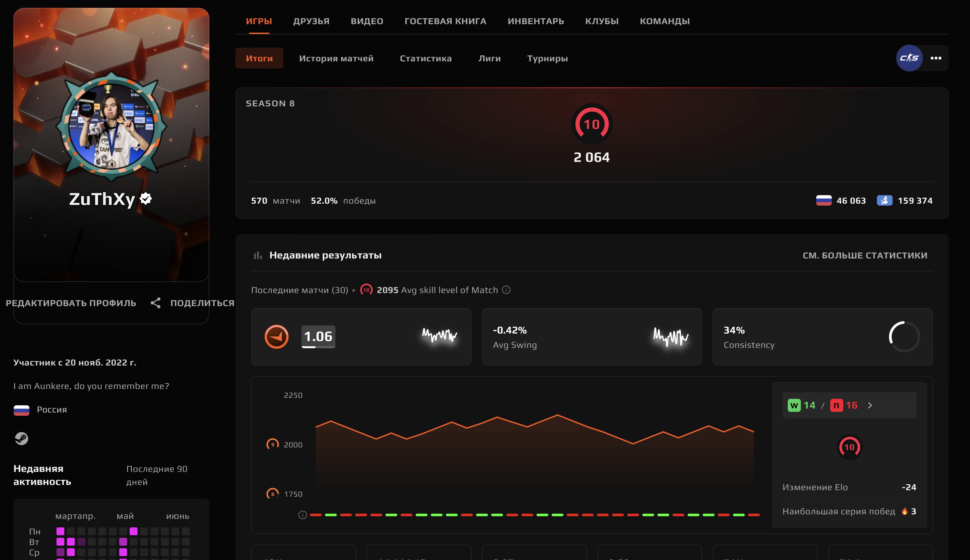Switch to the КЛУБЫ tab
This screenshot has height=560, width=970.
[602, 21]
